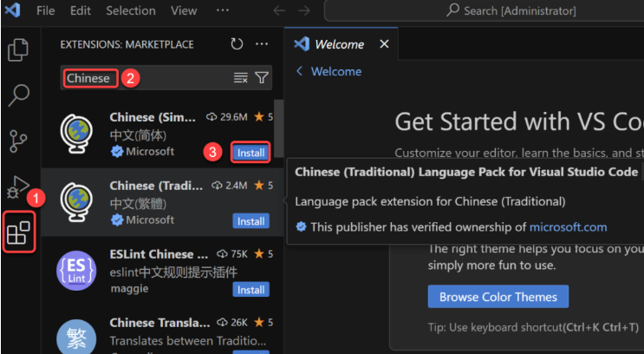Expand the overflow menu ellipsis
The image size is (644, 354).
222,10
